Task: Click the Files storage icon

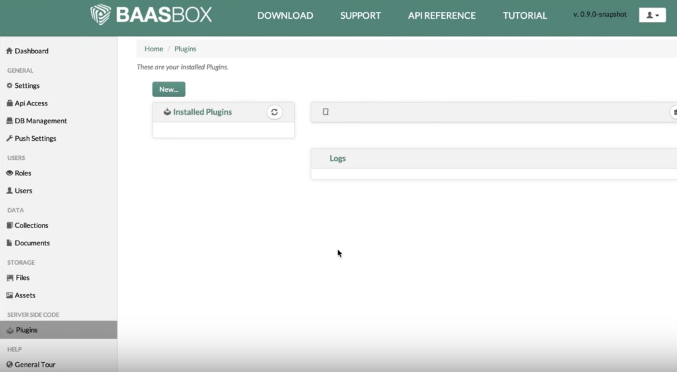Action: 10,278
